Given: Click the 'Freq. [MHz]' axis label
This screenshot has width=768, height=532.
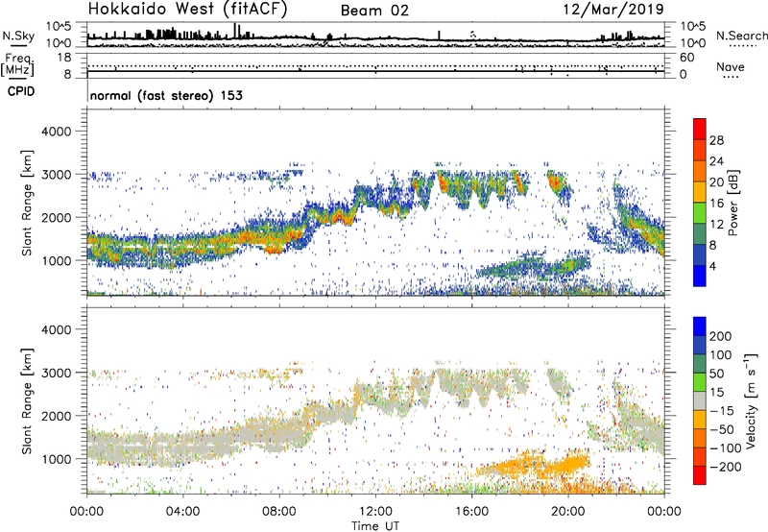Looking at the screenshot, I should coord(17,65).
